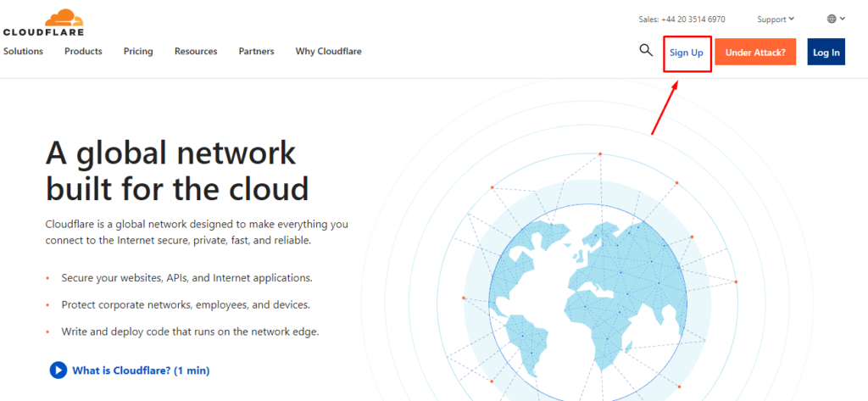Click the Sign Up button
Image resolution: width=868 pixels, height=401 pixels.
pos(687,53)
